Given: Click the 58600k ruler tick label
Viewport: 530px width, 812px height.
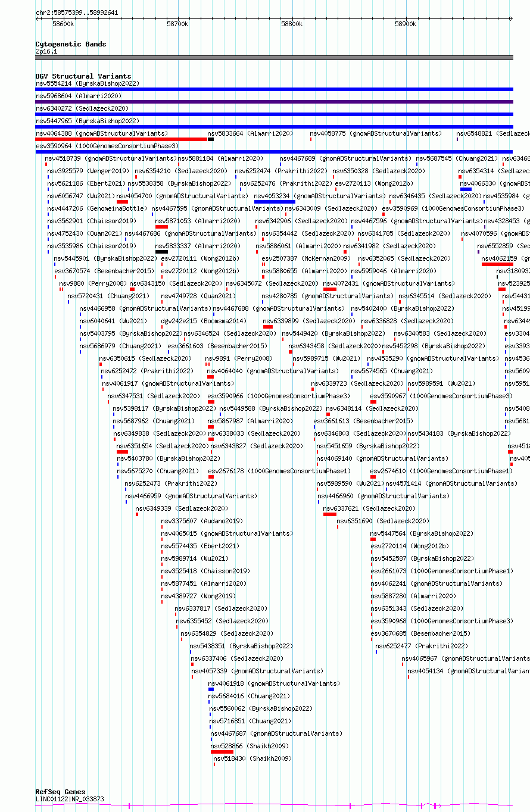Looking at the screenshot, I should pyautogui.click(x=63, y=24).
